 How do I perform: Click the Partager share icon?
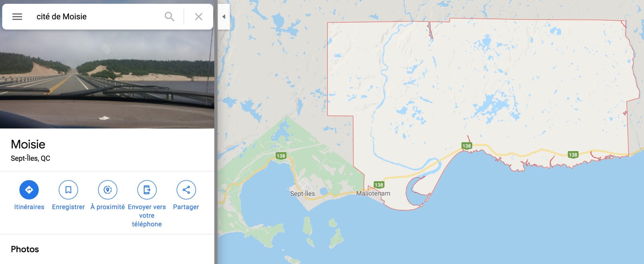(186, 190)
